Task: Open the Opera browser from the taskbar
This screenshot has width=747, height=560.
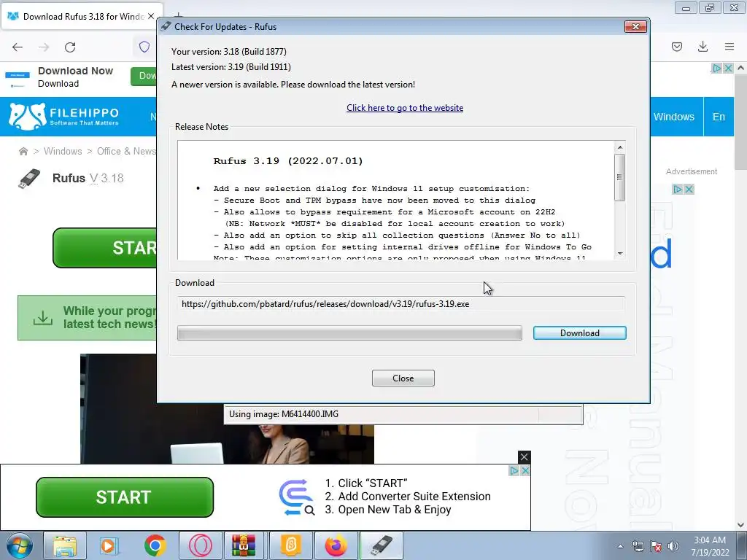Action: 200,545
